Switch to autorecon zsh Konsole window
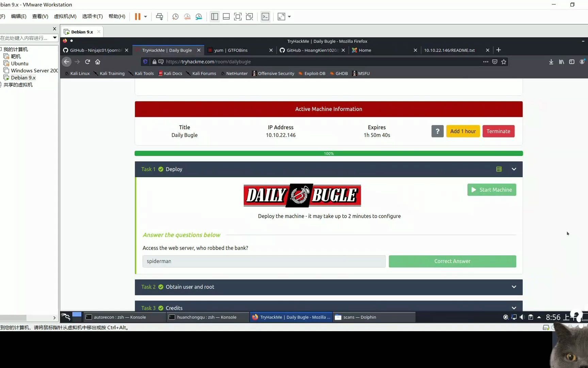 [x=125, y=317]
